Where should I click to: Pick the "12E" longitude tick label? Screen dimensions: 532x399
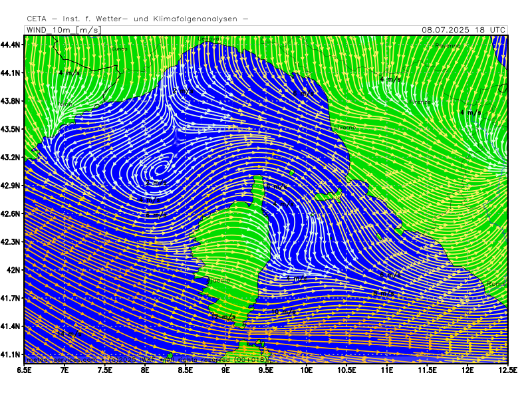(x=467, y=370)
